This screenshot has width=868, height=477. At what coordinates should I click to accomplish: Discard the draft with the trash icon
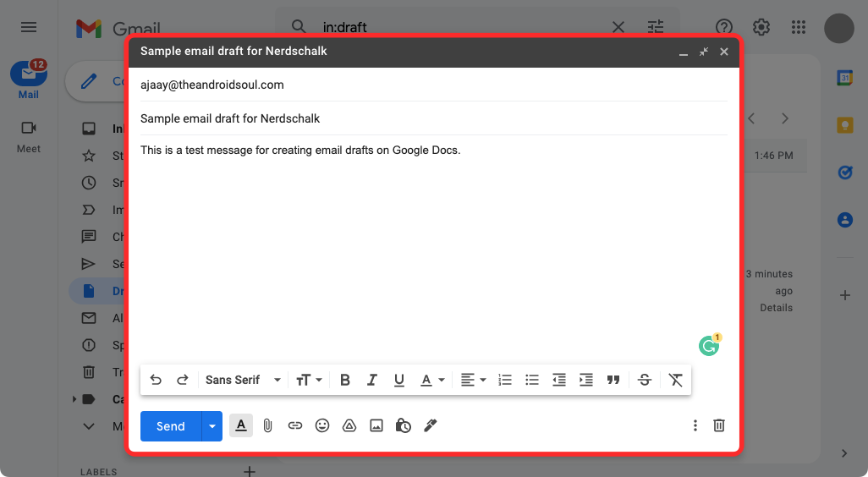click(719, 425)
